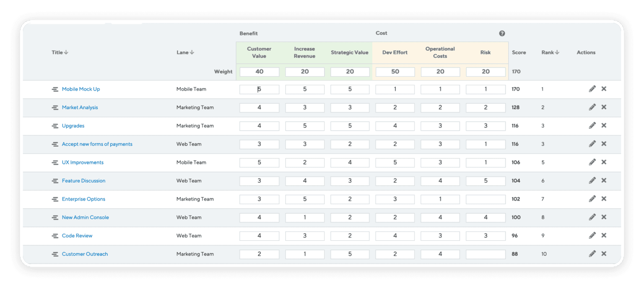Grab the drag handle beside Upgrades
This screenshot has width=644, height=287.
coord(55,125)
